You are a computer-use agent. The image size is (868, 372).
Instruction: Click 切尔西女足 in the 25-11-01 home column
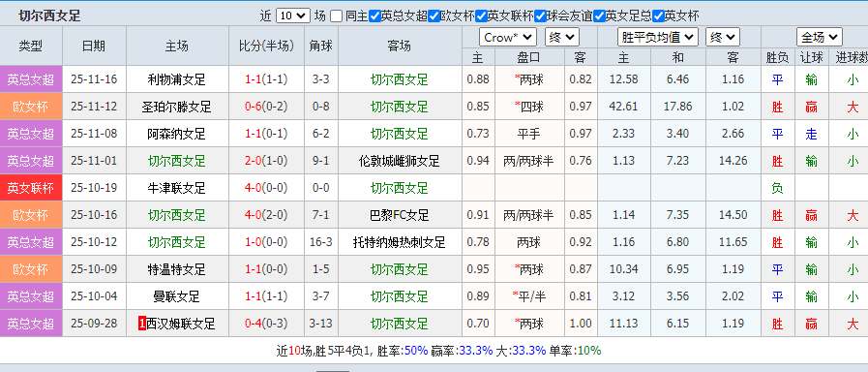click(x=176, y=161)
